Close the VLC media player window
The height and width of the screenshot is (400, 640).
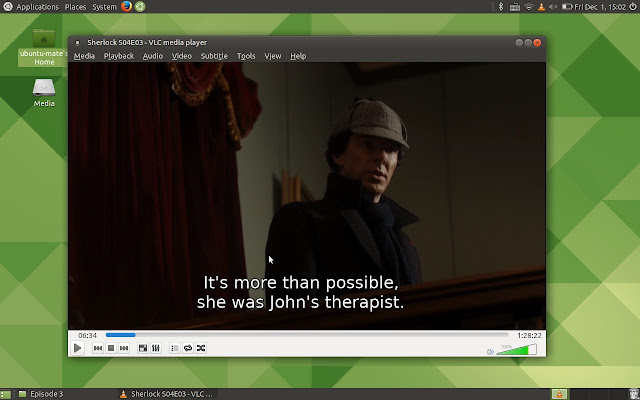click(x=537, y=42)
